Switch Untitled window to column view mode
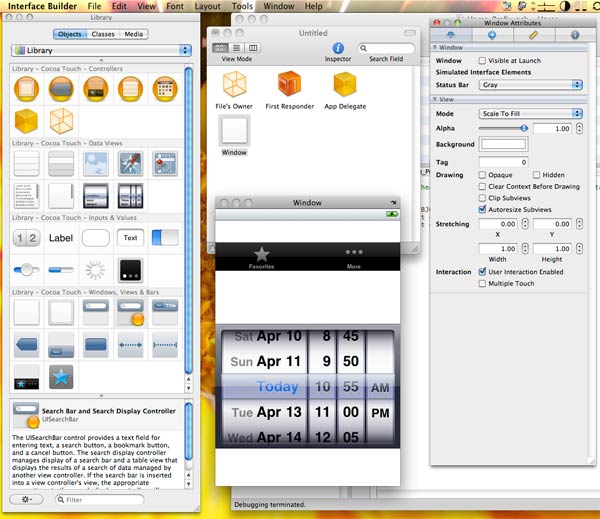 click(x=253, y=48)
